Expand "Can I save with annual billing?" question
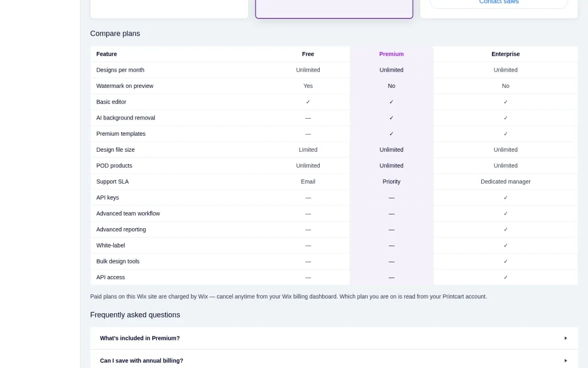 (x=334, y=361)
